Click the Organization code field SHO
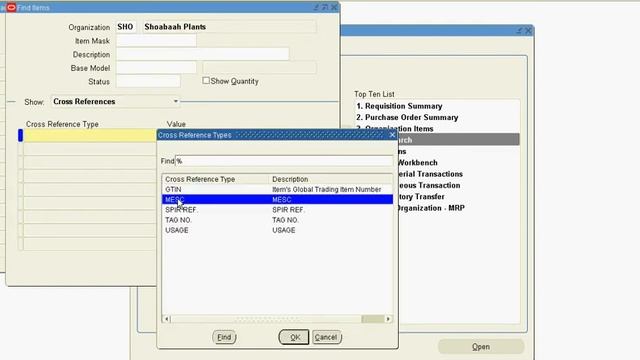This screenshot has height=360, width=640. 126,27
